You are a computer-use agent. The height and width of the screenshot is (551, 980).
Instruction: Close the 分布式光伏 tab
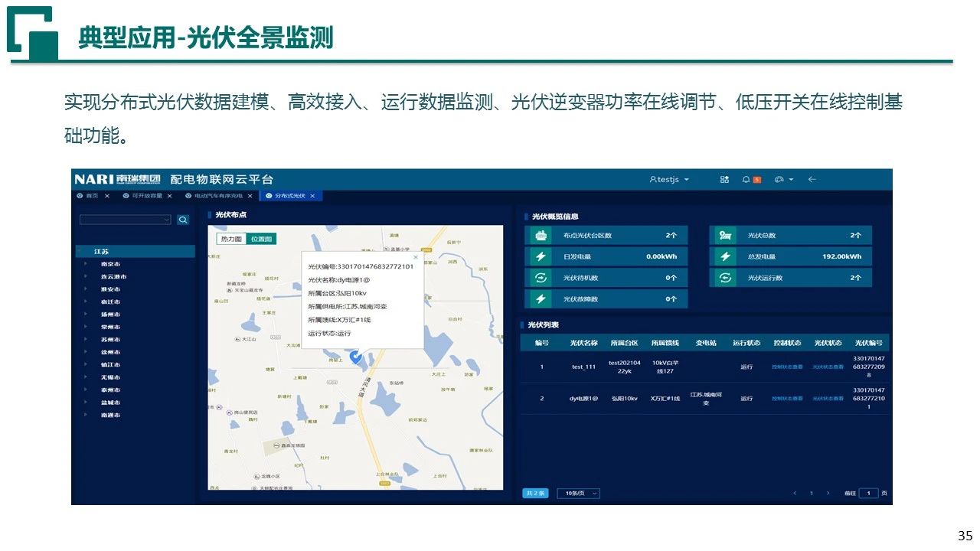(x=312, y=197)
